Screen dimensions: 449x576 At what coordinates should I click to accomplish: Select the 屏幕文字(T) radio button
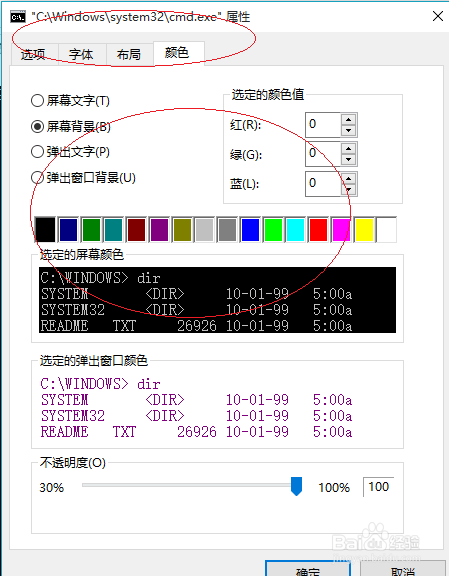click(70, 101)
